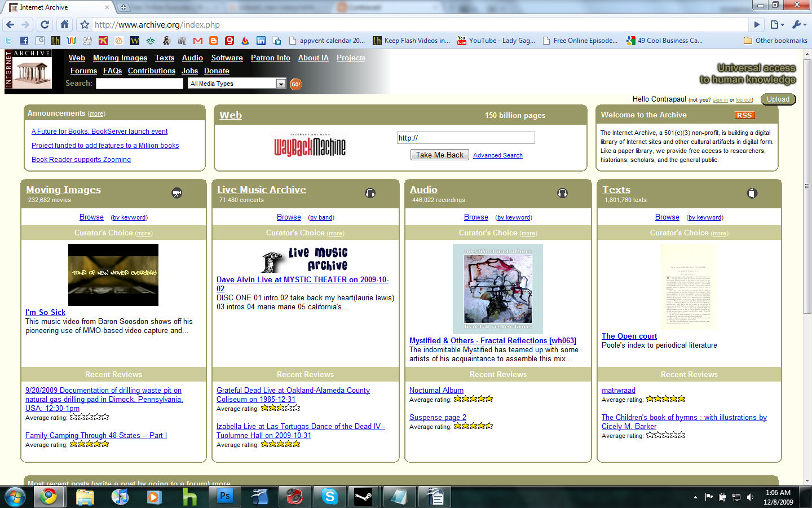Click the Moving Images film camera icon
The image size is (812, 508).
(x=177, y=193)
